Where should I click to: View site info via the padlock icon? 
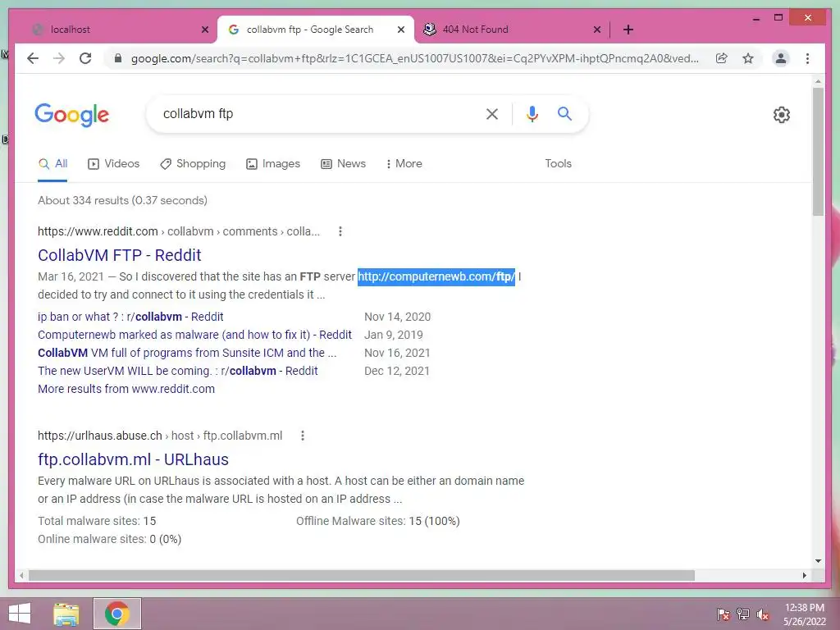pyautogui.click(x=118, y=58)
